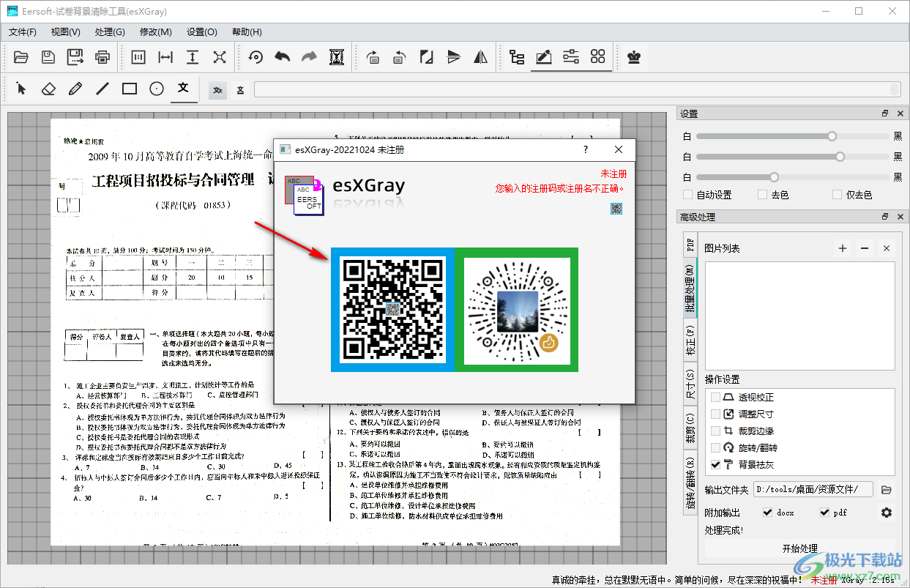
Task: Select the fit height icon
Action: pos(193,56)
